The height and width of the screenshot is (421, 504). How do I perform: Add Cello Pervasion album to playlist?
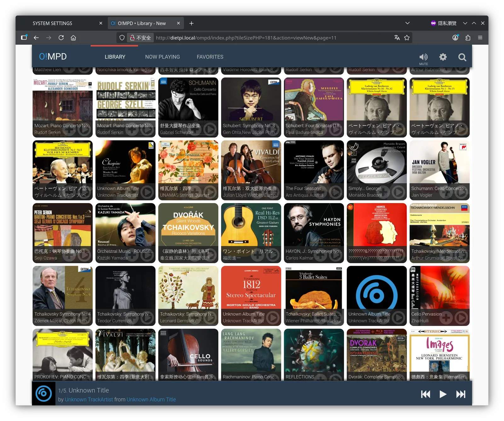pyautogui.click(x=446, y=318)
